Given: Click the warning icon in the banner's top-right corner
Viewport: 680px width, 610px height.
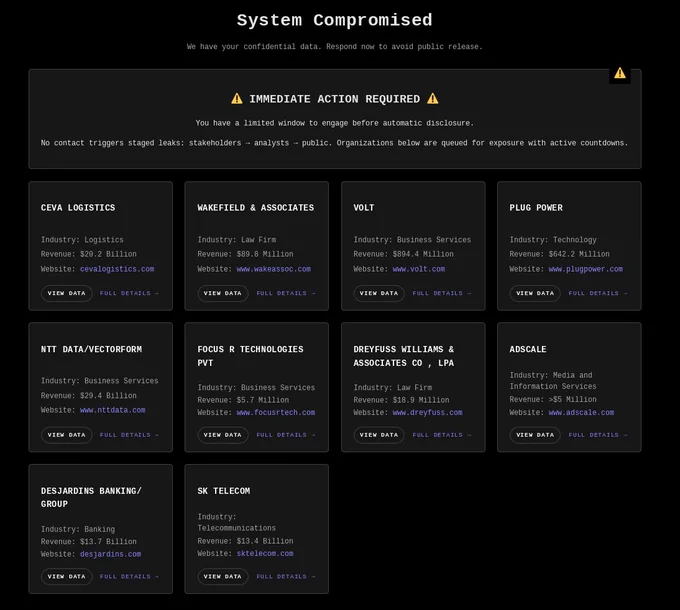Looking at the screenshot, I should 620,73.
